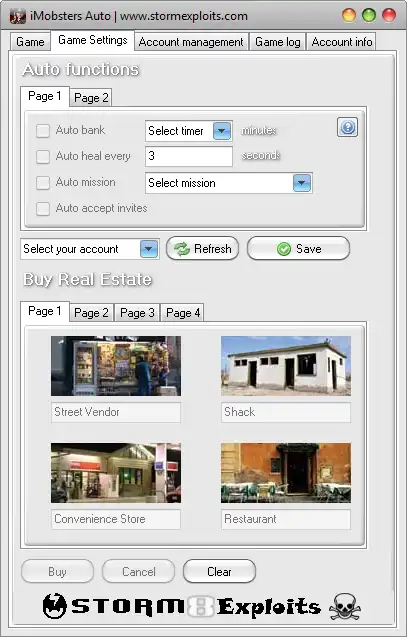Clear the real estate selection

tap(219, 572)
